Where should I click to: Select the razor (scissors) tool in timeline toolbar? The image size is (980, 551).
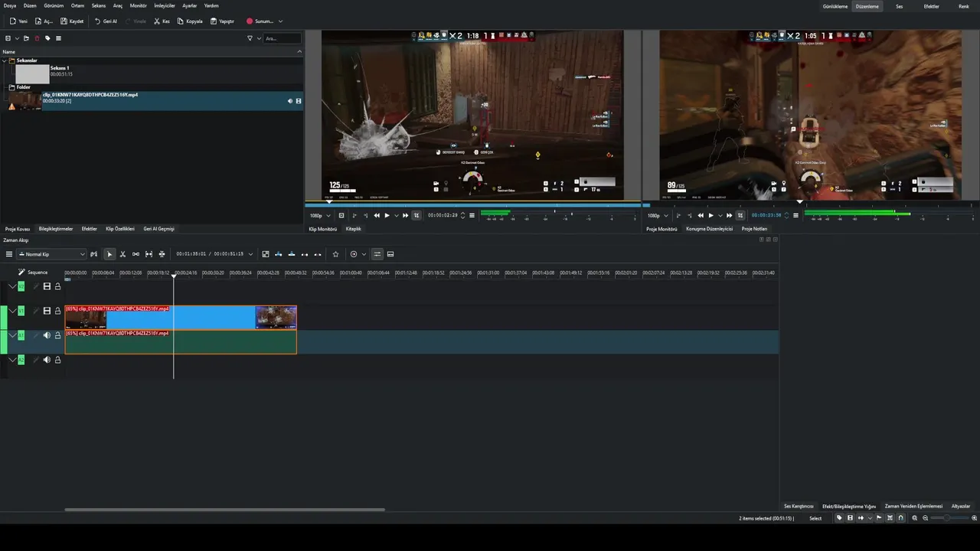(x=122, y=254)
